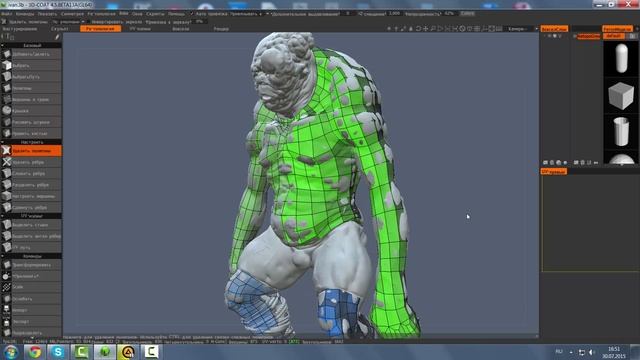Select the Крышка (Cap) tool
This screenshot has height=360, width=640.
pyautogui.click(x=31, y=111)
